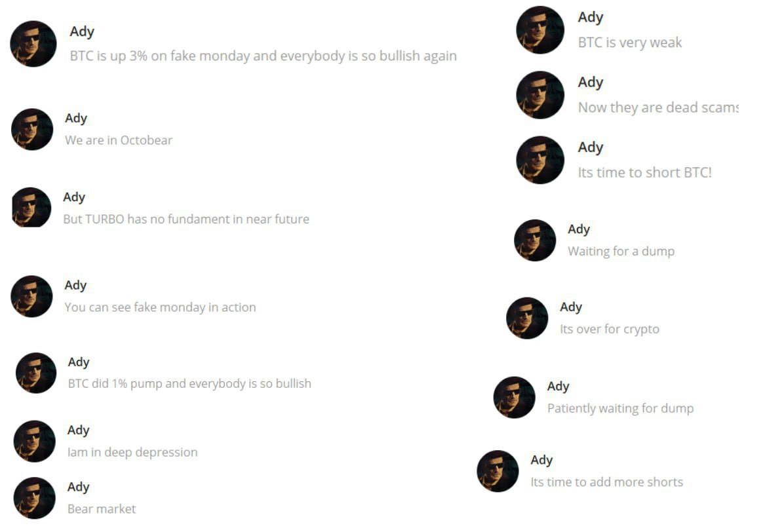Click avatar next to 'Now they are dead scams'
The image size is (765, 532).
540,95
